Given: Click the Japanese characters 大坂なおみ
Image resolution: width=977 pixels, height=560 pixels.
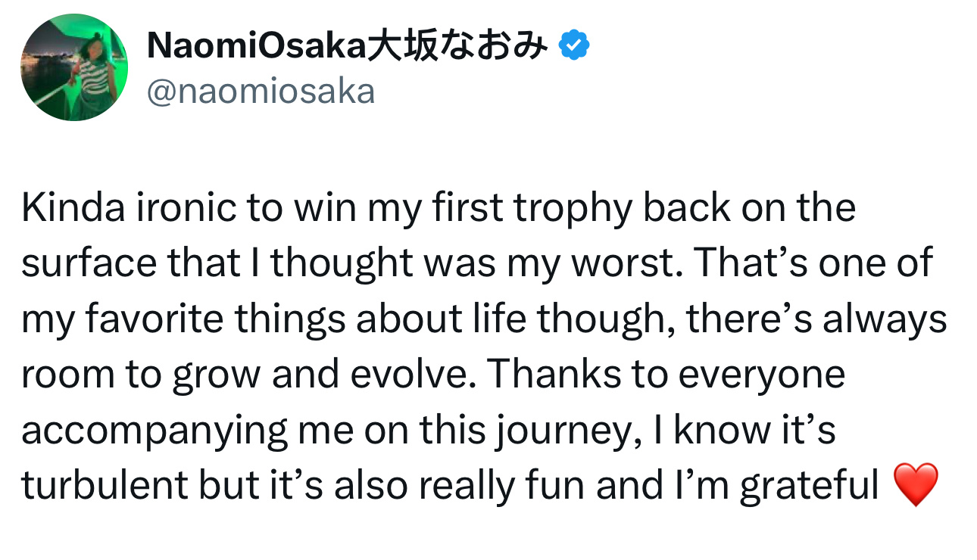Looking at the screenshot, I should coord(457,47).
